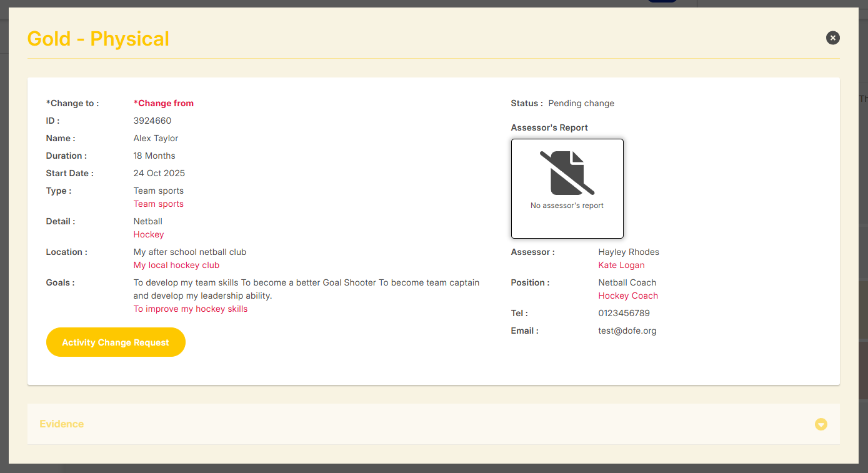This screenshot has width=868, height=473.
Task: Click the red 'Hockey' detail text
Action: [149, 234]
